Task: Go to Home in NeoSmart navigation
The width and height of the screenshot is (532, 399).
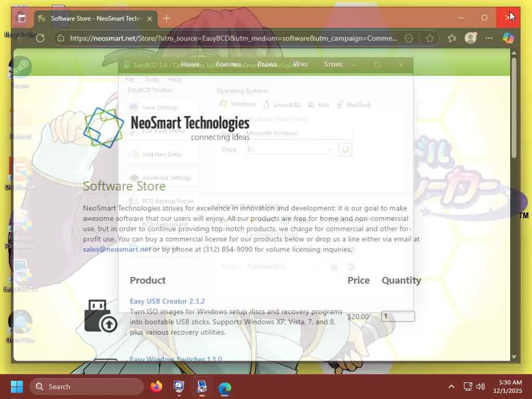Action: 190,64
